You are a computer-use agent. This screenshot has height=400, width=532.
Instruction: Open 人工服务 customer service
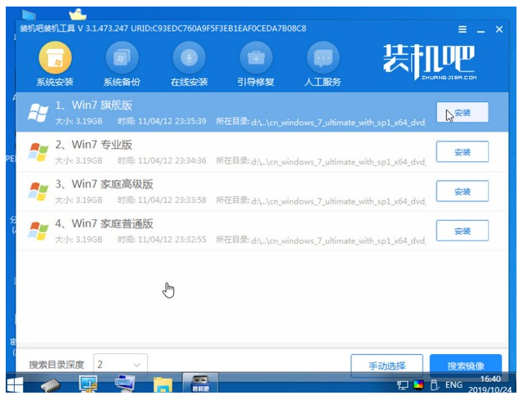pyautogui.click(x=323, y=64)
